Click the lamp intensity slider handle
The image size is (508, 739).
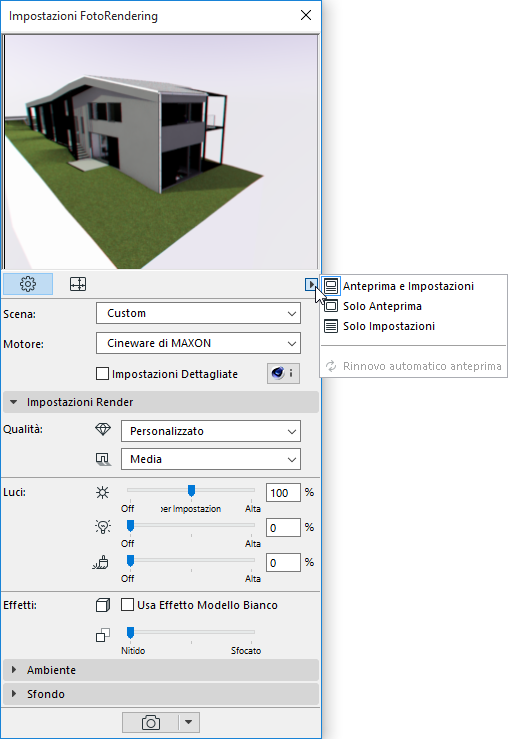click(131, 525)
